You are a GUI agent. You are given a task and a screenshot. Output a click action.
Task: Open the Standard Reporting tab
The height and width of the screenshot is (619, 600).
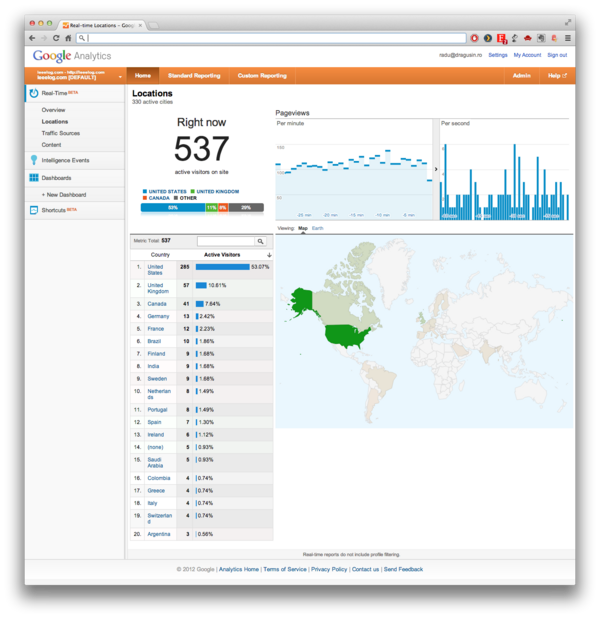click(194, 75)
